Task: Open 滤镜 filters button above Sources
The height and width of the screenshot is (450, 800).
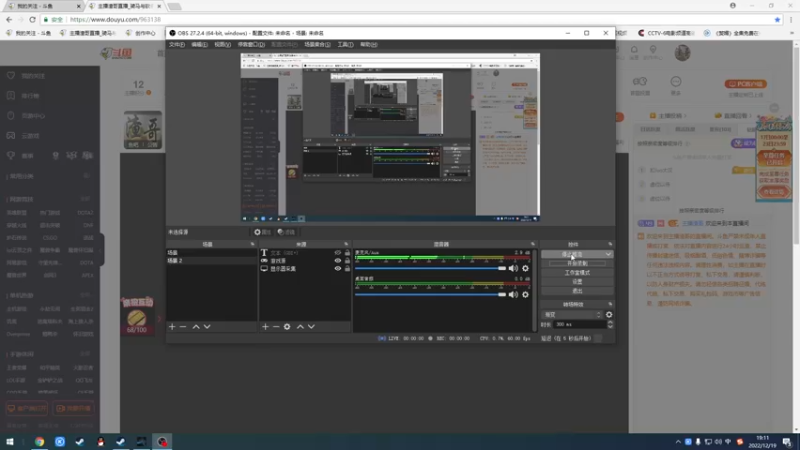Action: (x=286, y=232)
